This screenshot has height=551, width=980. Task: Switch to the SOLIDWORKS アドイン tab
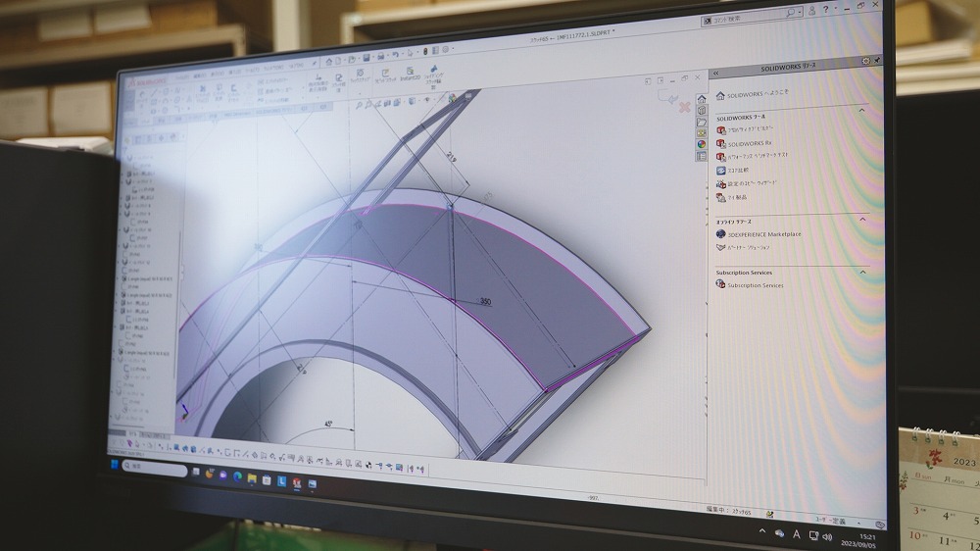pyautogui.click(x=273, y=112)
